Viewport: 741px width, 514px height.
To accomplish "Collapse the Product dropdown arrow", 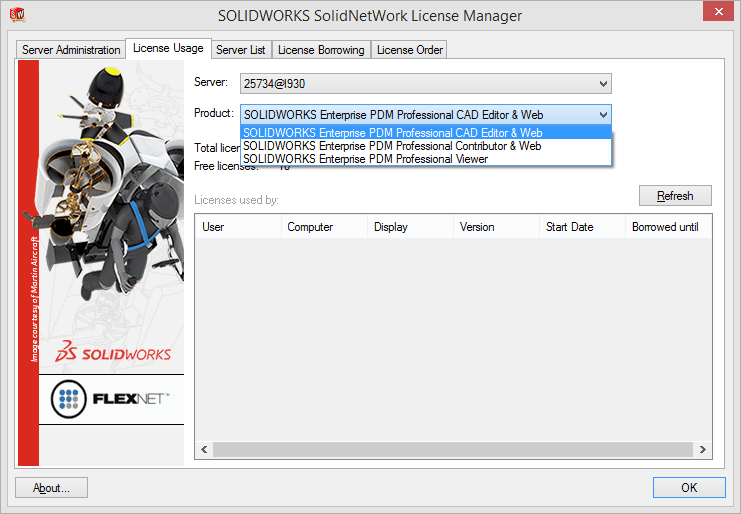I will [x=603, y=115].
